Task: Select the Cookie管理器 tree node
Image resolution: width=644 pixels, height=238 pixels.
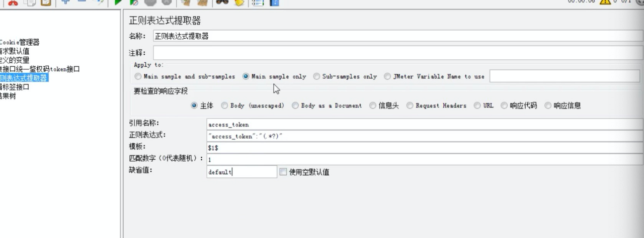Action: [x=19, y=43]
